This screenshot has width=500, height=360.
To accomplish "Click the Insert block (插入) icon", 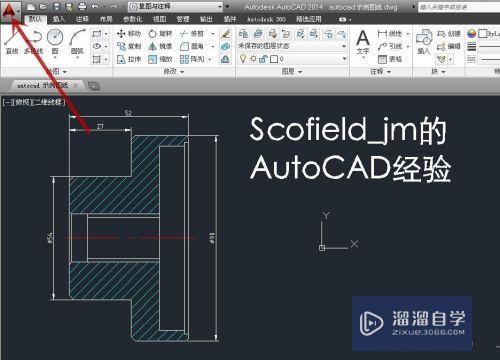I will tap(424, 42).
